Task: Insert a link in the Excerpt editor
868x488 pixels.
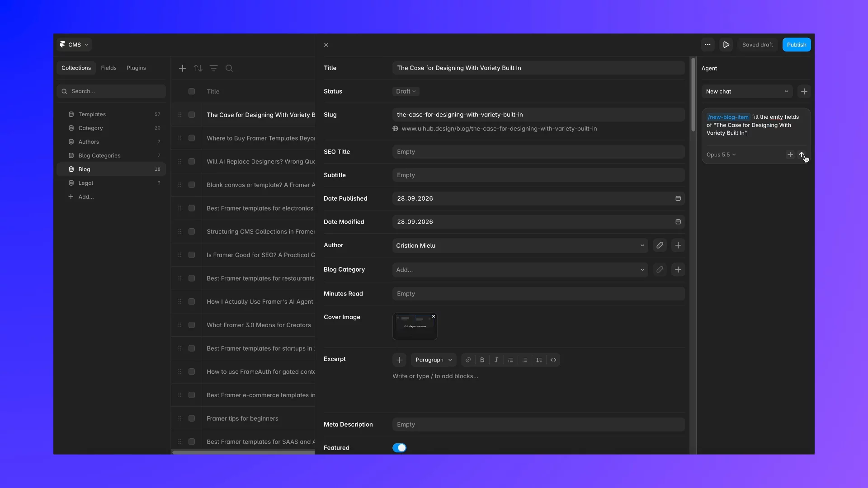Action: pyautogui.click(x=468, y=360)
